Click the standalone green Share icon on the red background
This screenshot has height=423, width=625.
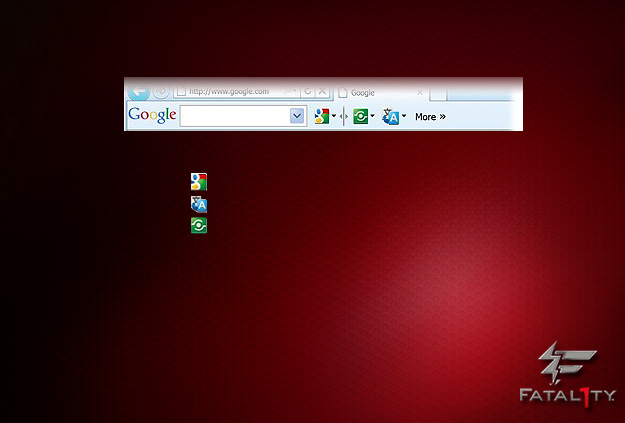coord(199,225)
